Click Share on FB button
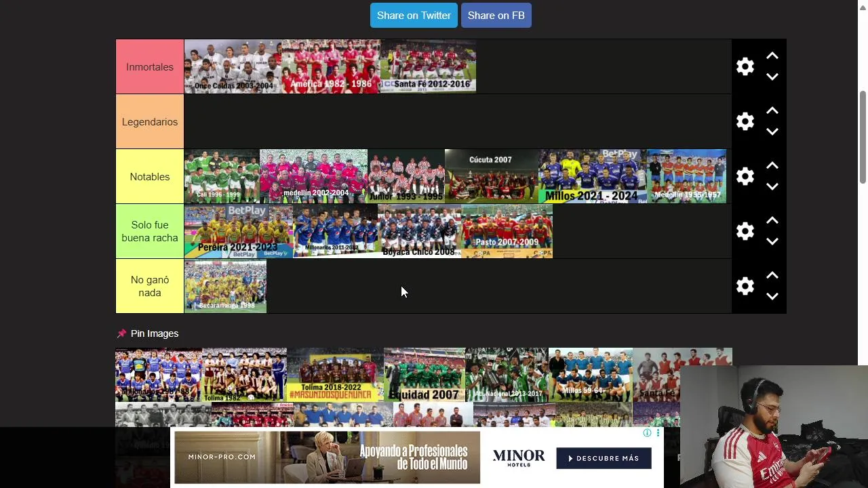 pos(496,15)
